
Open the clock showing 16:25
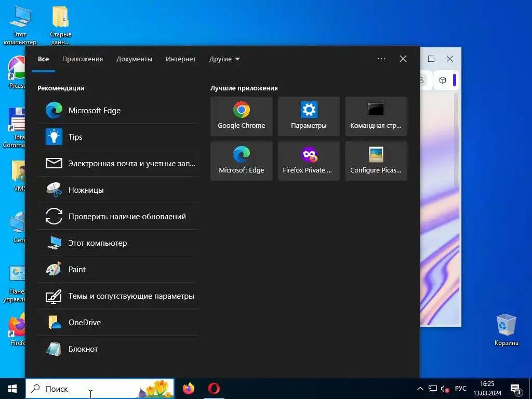tap(487, 389)
